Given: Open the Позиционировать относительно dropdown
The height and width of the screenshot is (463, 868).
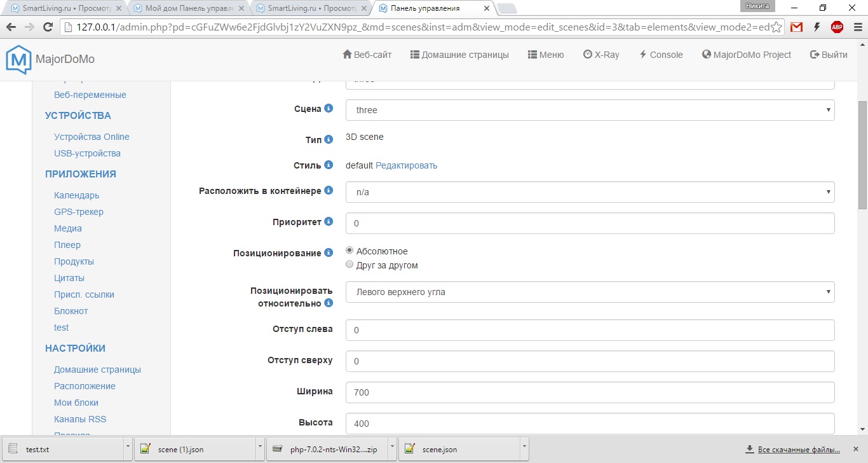Looking at the screenshot, I should pyautogui.click(x=590, y=292).
